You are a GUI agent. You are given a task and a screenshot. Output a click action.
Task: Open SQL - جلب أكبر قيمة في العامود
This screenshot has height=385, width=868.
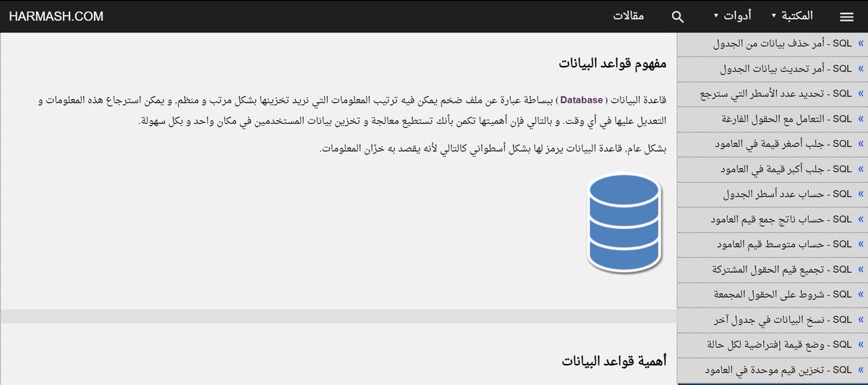tap(773, 169)
